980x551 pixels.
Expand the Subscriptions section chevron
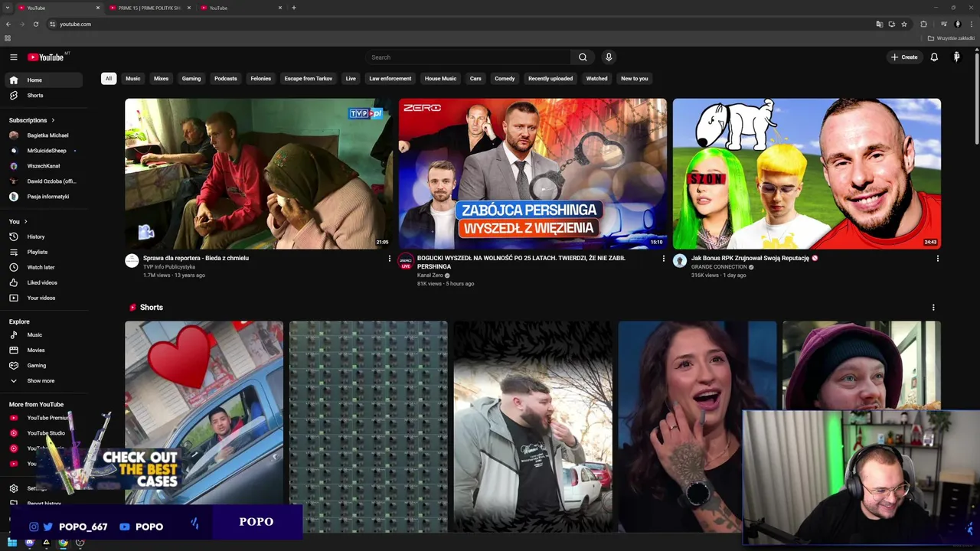tap(53, 120)
